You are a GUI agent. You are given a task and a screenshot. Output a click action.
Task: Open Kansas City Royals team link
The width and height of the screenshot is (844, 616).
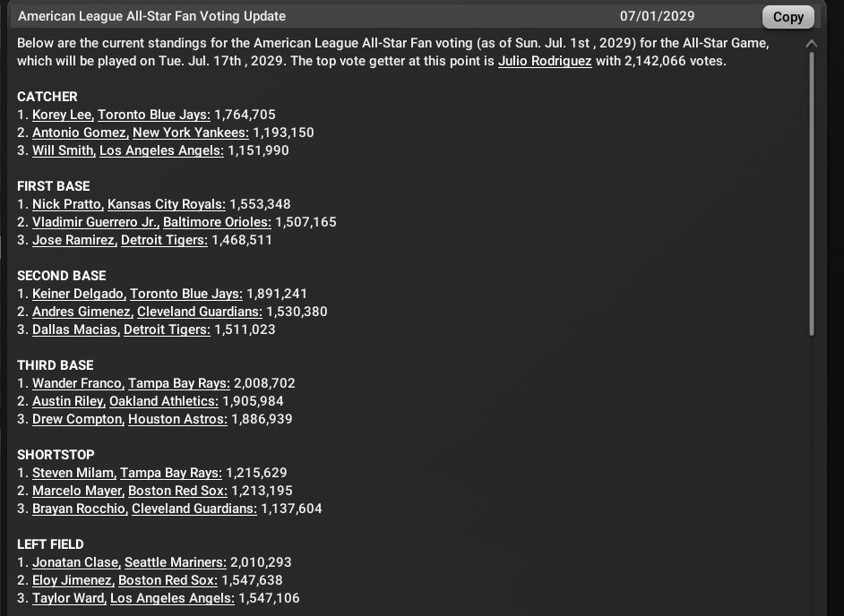(x=167, y=204)
